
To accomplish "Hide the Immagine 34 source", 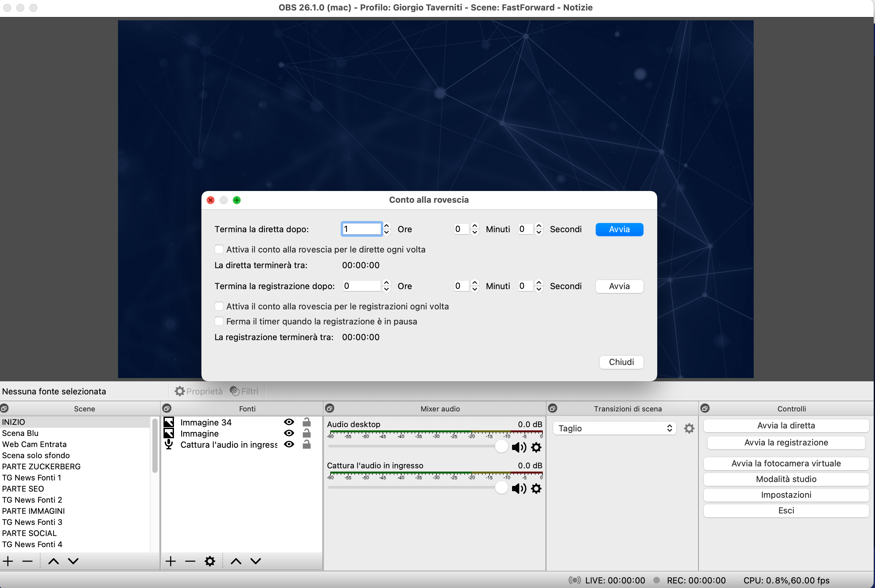I will pyautogui.click(x=289, y=422).
